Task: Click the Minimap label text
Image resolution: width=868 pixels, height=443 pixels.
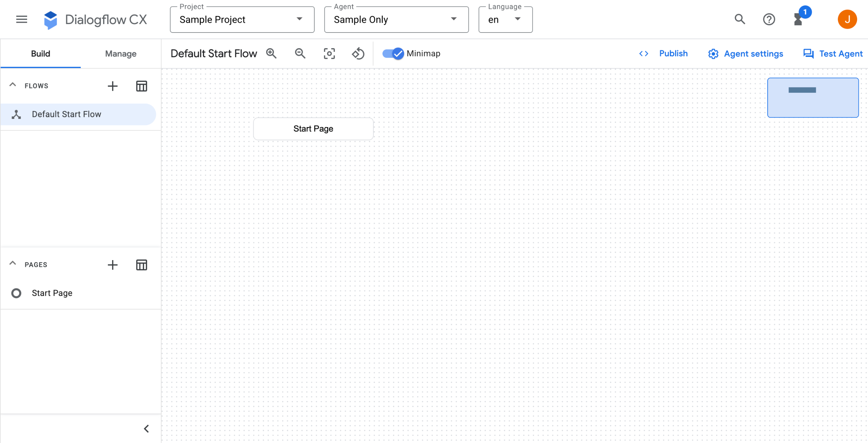Action: tap(423, 54)
